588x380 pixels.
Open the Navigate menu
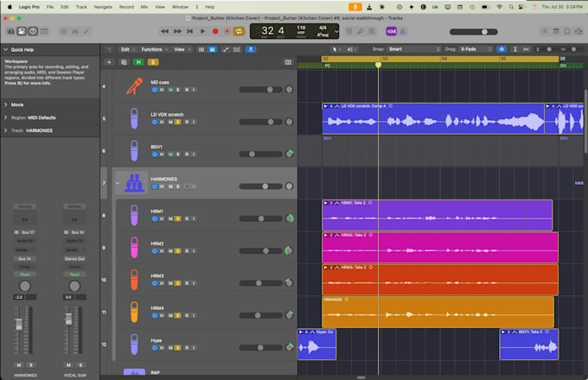tap(103, 7)
